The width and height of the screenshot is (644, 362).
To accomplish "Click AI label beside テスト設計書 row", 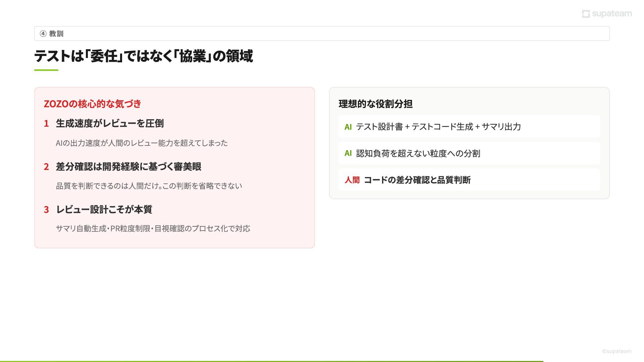I will (348, 127).
